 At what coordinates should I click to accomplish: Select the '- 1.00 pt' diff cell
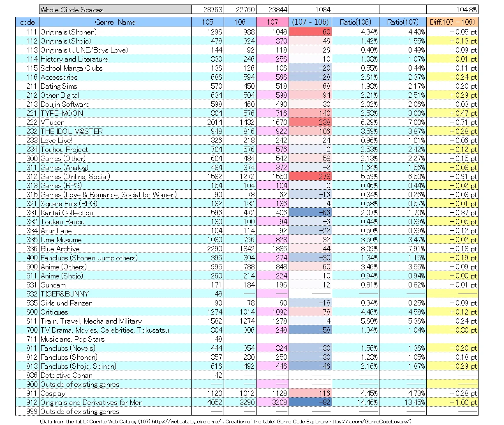point(452,402)
